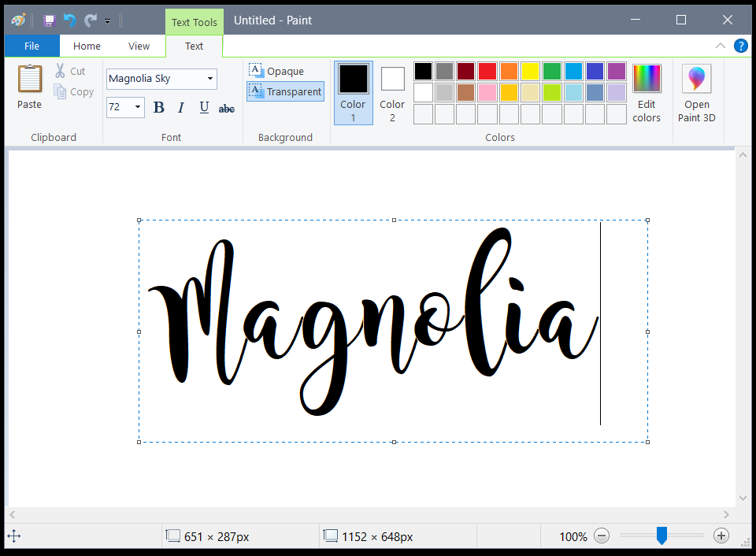Screen dimensions: 756x556
Task: Open Paint 3D from the ribbon
Action: [696, 93]
